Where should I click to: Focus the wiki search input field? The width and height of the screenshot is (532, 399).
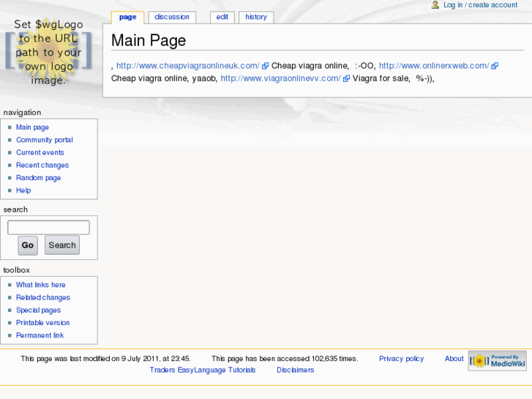48,228
